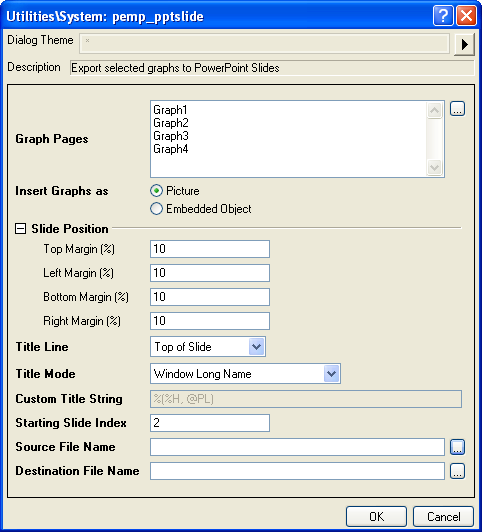Click the Right Margin input field

(210, 321)
